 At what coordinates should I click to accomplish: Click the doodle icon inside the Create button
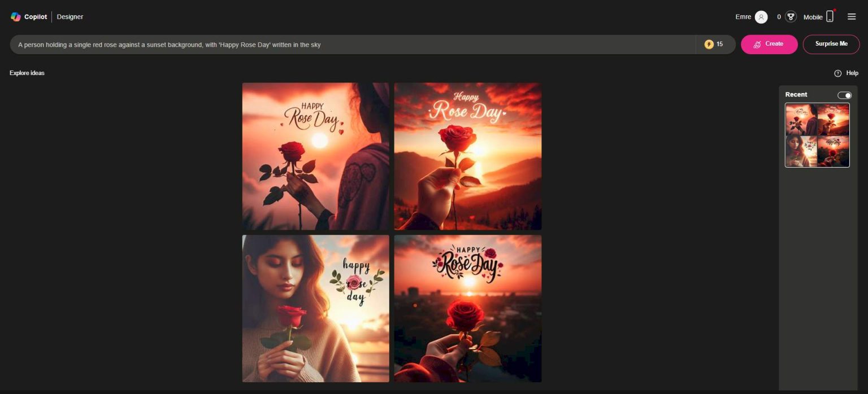(758, 43)
